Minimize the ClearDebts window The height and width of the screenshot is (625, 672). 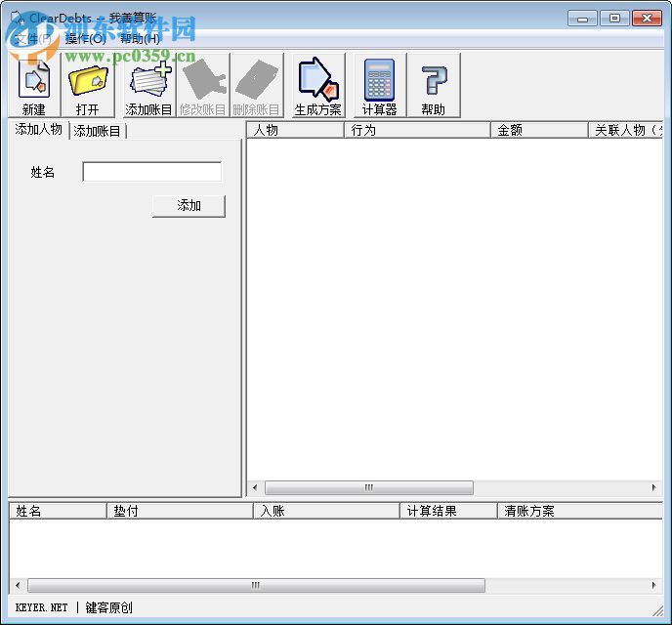click(x=582, y=18)
